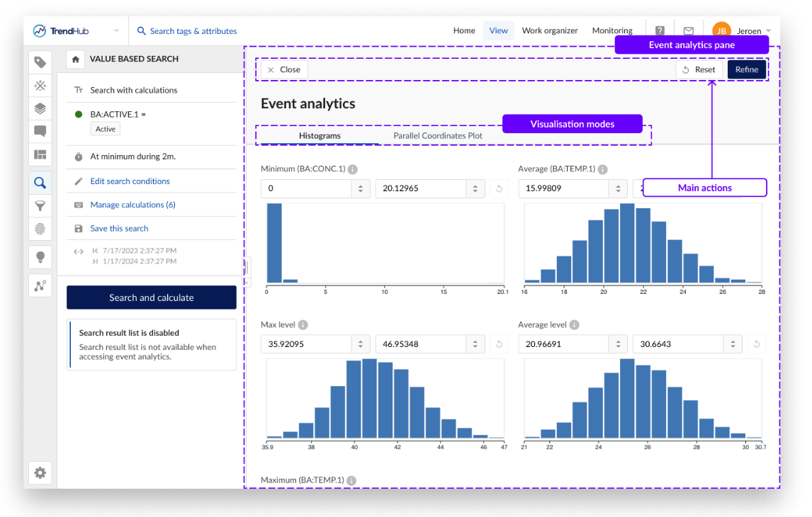Viewport: 812px width, 517px height.
Task: Expand the TrendHub logo dropdown arrow
Action: tap(116, 31)
